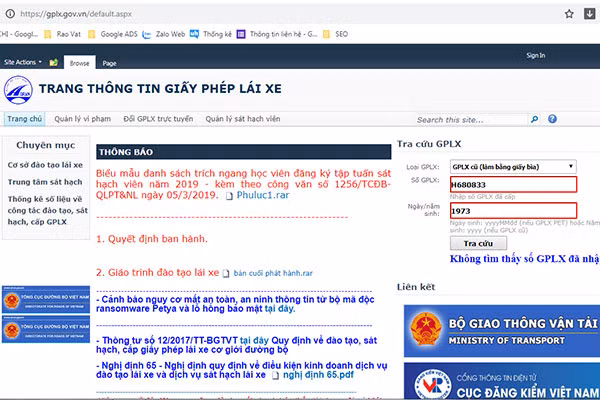
Task: Open the Zalo Web bookmark
Action: tap(164, 34)
